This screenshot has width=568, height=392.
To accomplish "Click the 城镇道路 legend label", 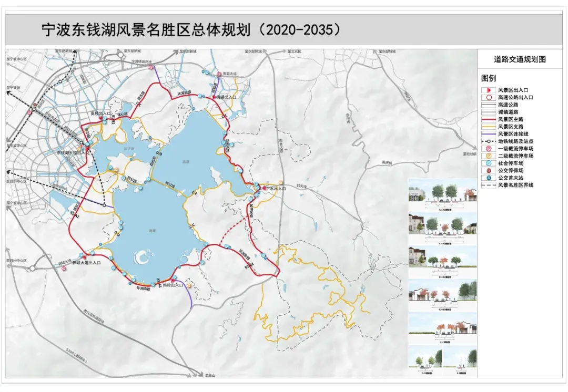I will pos(508,112).
